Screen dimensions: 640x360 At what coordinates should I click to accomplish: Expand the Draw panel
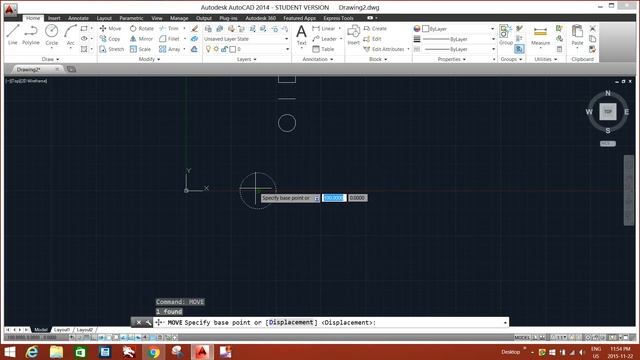[x=50, y=59]
